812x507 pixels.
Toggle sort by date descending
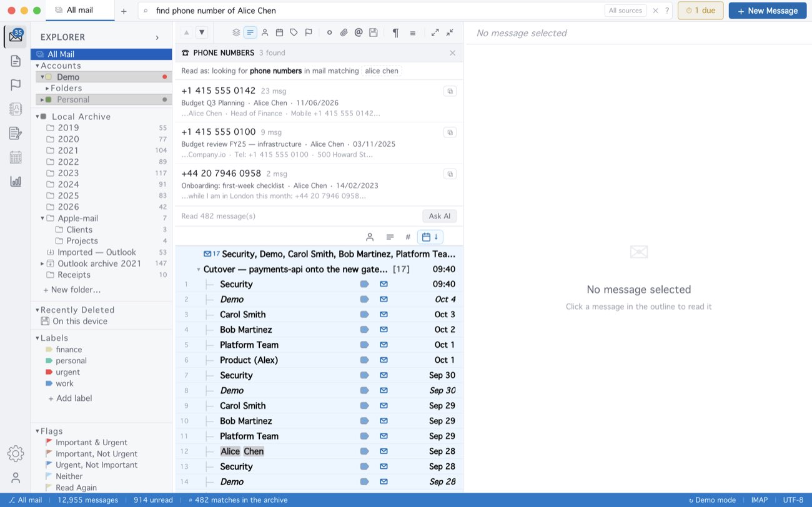tap(430, 237)
